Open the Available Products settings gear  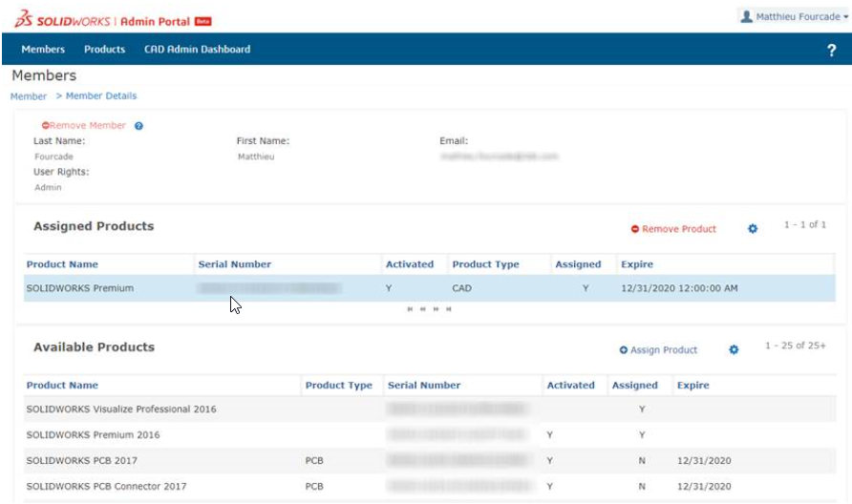[x=734, y=349]
